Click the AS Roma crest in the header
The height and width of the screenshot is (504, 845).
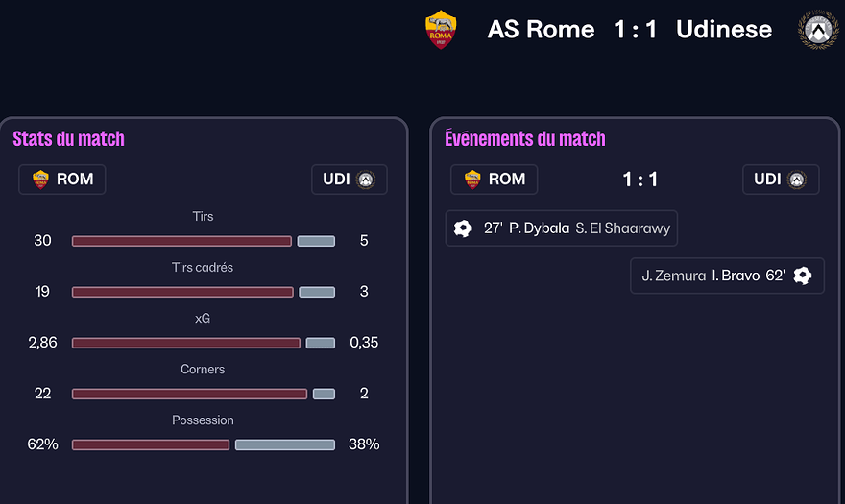click(441, 30)
